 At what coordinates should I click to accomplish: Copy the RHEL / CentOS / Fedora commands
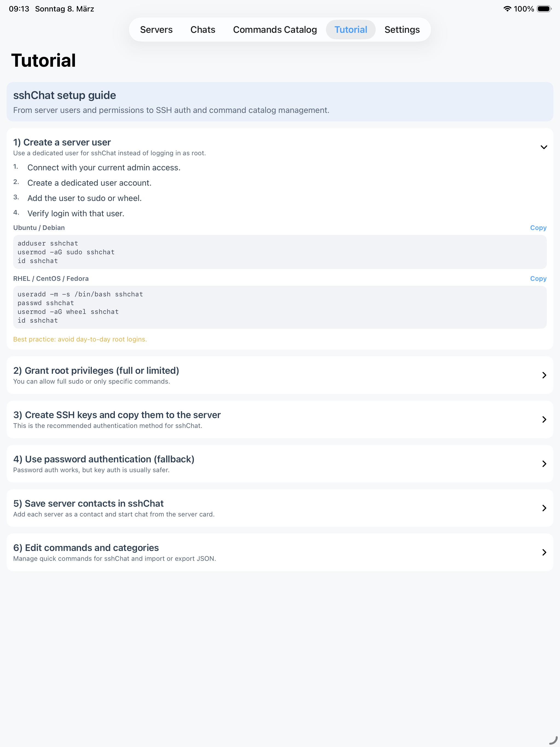pyautogui.click(x=538, y=278)
